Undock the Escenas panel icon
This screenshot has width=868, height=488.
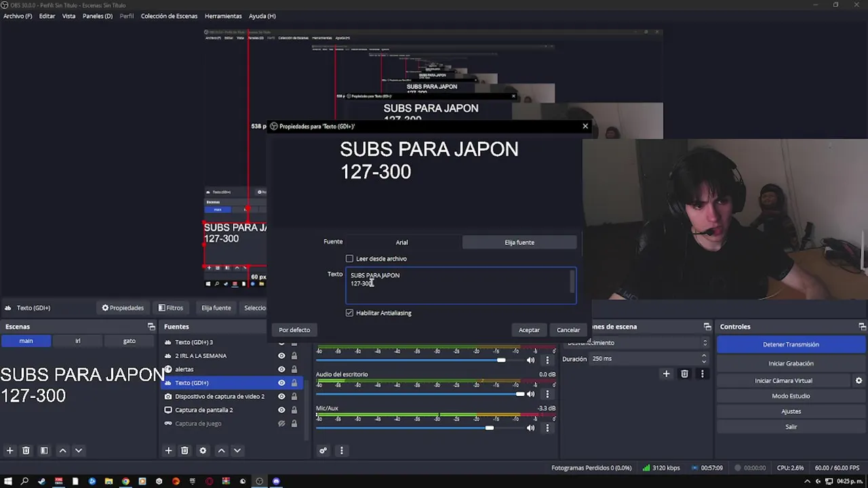pos(151,327)
